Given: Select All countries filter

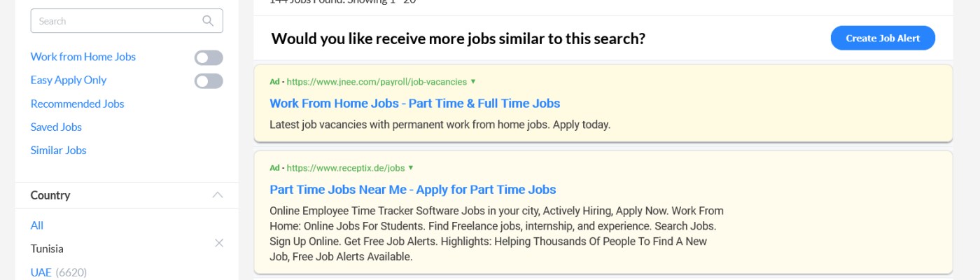Looking at the screenshot, I should tap(37, 225).
